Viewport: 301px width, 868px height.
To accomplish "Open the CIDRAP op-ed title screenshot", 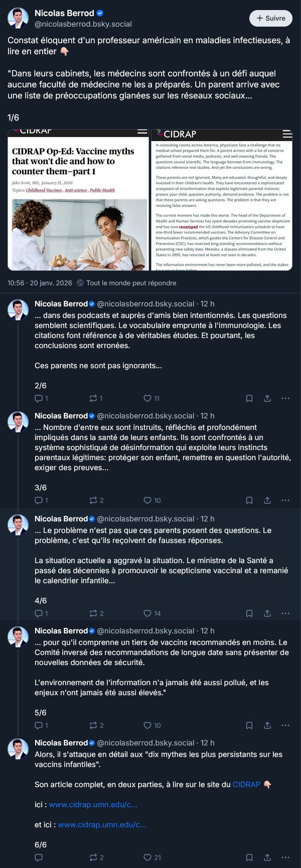I will tap(78, 200).
